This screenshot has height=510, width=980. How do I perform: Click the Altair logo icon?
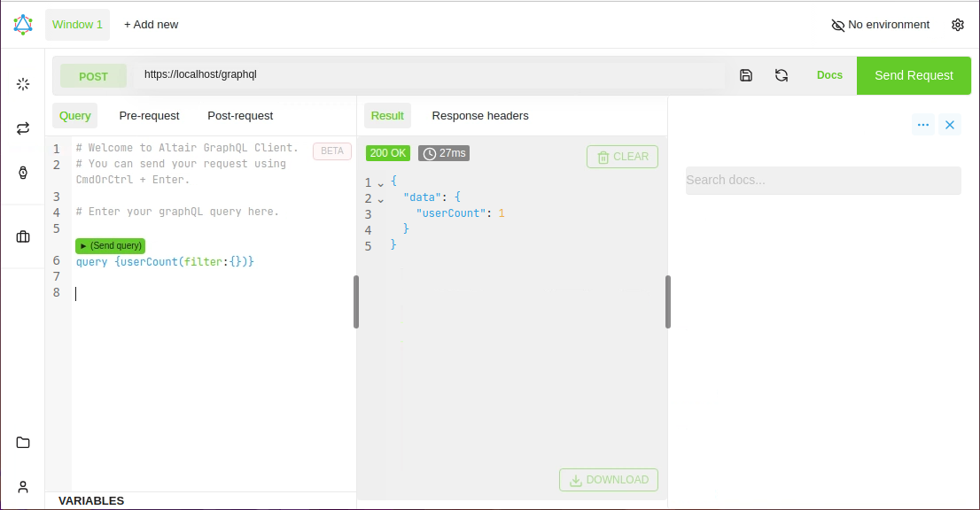coord(23,24)
